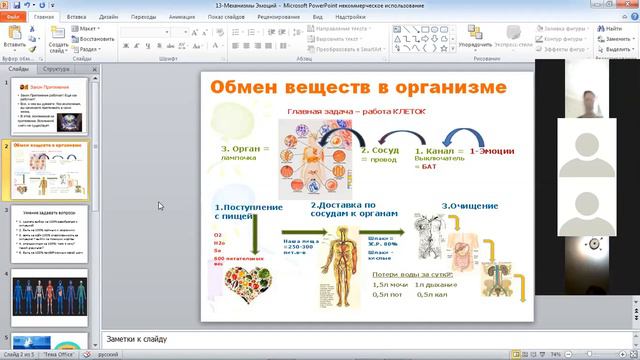The image size is (640, 360).
Task: Open the font color dropdown
Action: tap(222, 46)
